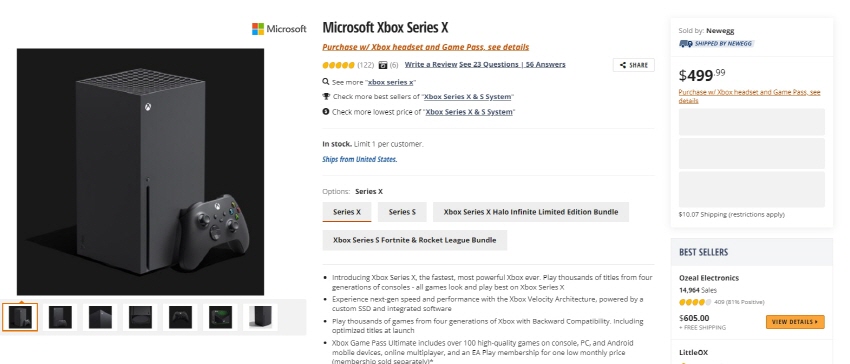This screenshot has width=850, height=364.
Task: Click the magnifier See more icon
Action: pos(326,82)
